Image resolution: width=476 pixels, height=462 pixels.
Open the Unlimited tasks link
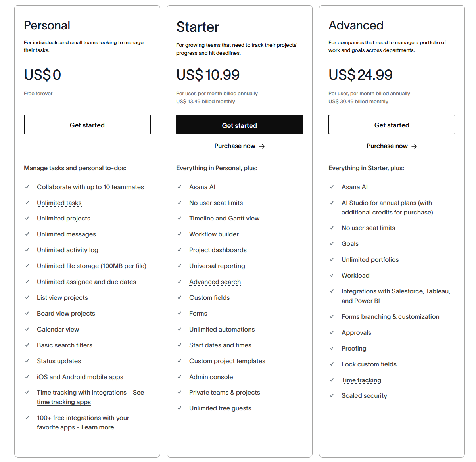pos(59,203)
